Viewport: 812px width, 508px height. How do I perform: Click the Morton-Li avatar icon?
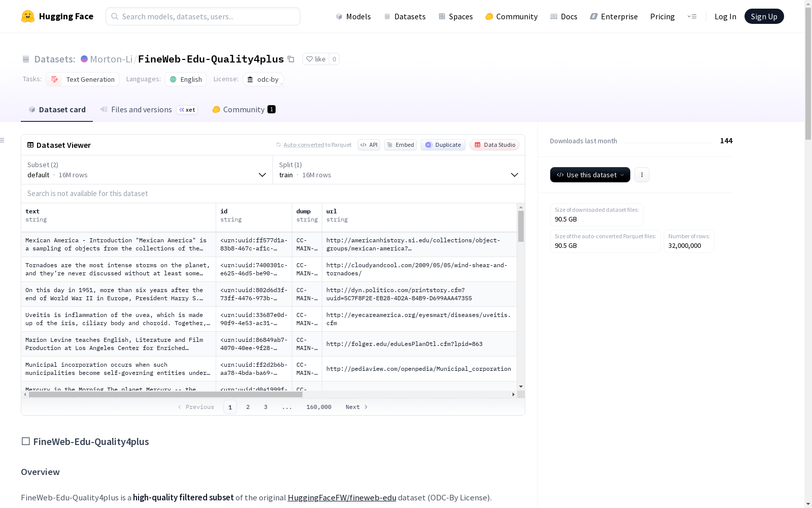click(x=84, y=59)
